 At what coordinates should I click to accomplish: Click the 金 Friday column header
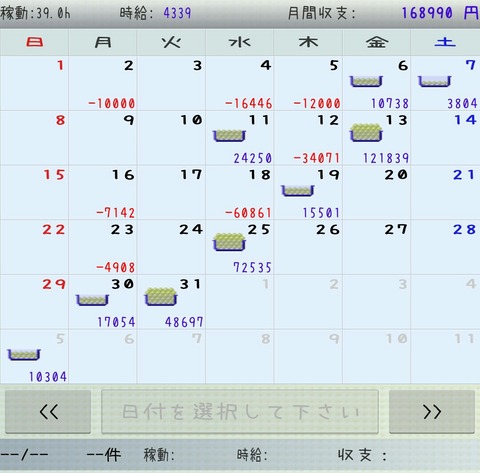(x=377, y=42)
